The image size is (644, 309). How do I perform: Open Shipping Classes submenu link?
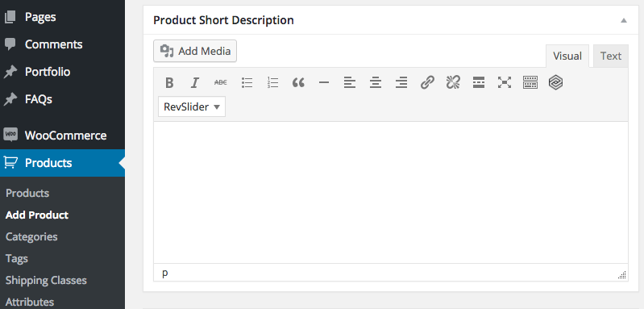(x=46, y=280)
